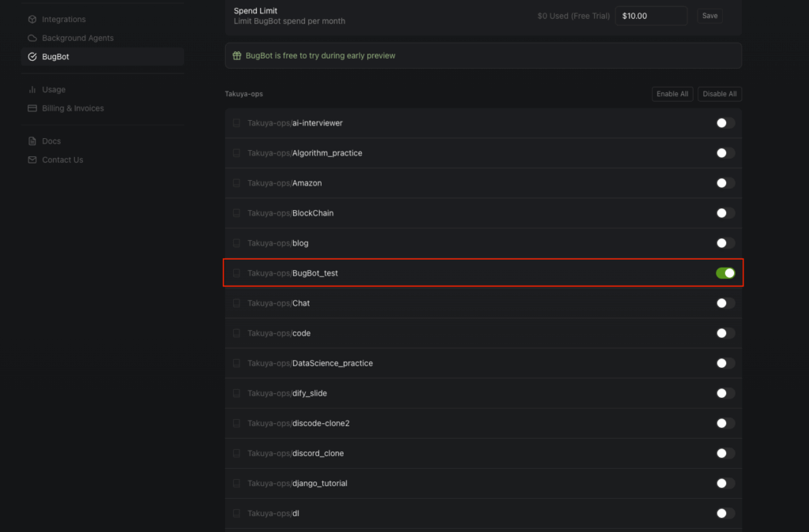Open Integrations in the sidebar
This screenshot has width=809, height=532.
[x=103, y=19]
